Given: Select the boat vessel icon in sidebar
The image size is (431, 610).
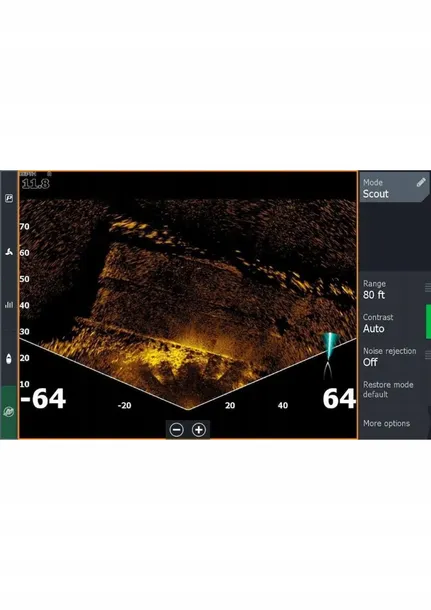Looking at the screenshot, I should (9, 359).
